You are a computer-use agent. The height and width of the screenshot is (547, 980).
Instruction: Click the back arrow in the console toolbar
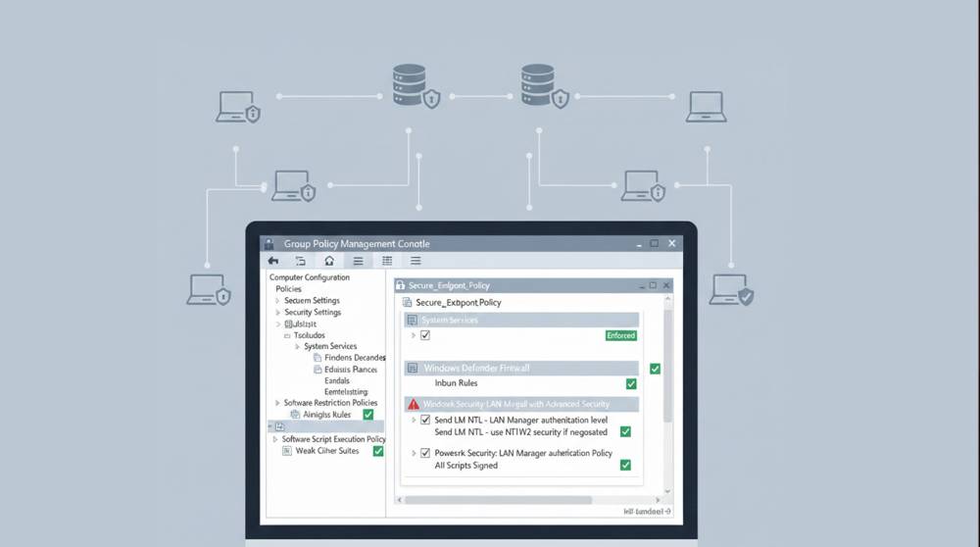pyautogui.click(x=273, y=261)
